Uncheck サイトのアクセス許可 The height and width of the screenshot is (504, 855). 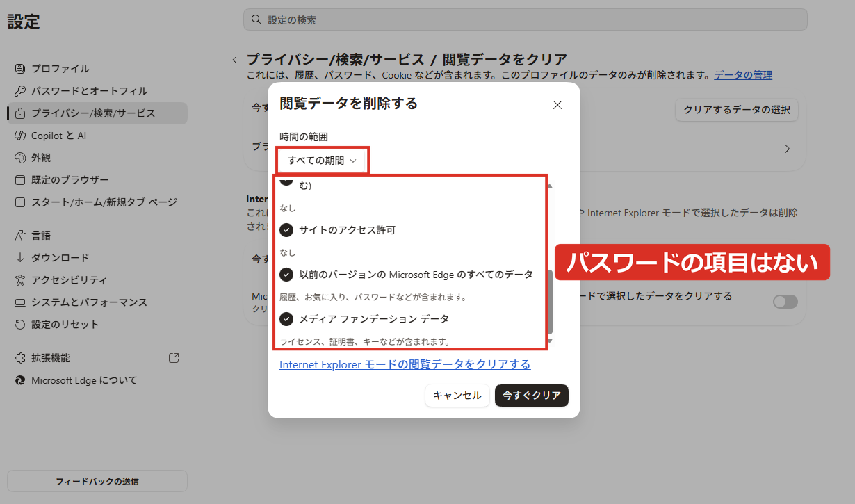[x=286, y=230]
